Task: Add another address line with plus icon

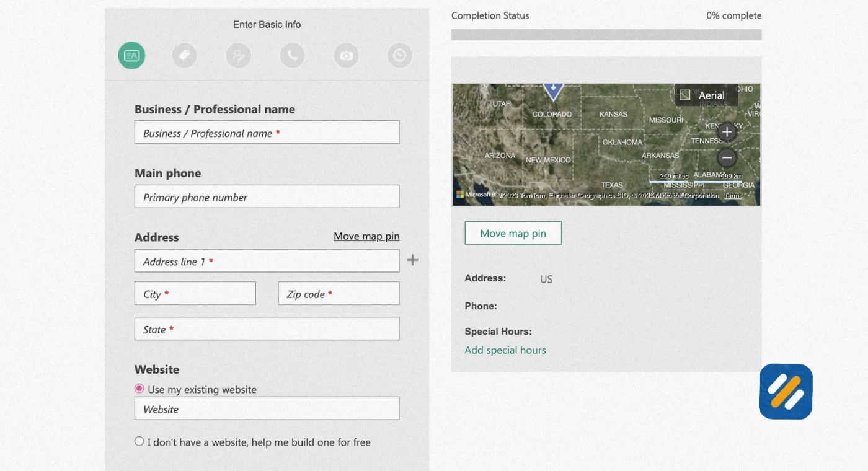Action: click(412, 260)
